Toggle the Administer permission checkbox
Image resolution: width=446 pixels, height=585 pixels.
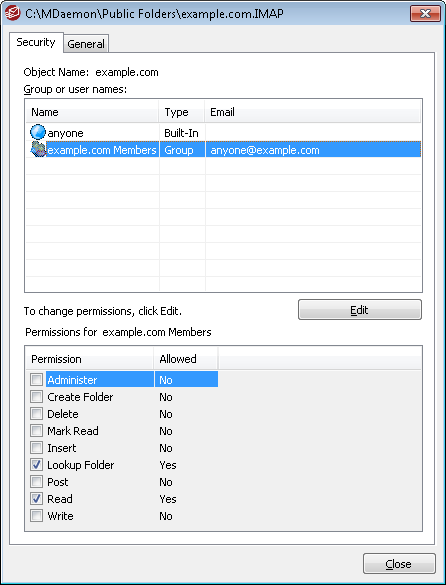click(x=37, y=380)
